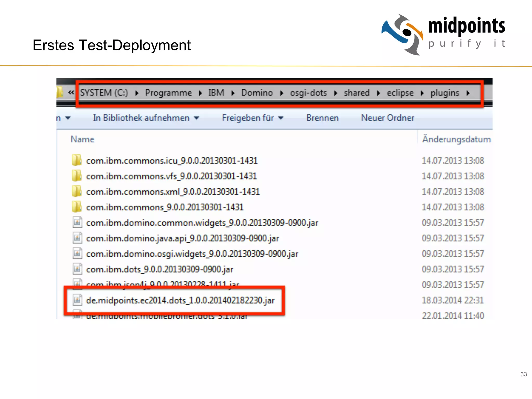Click the Programme breadcrumb segment
Image resolution: width=532 pixels, height=399 pixels.
(x=168, y=93)
